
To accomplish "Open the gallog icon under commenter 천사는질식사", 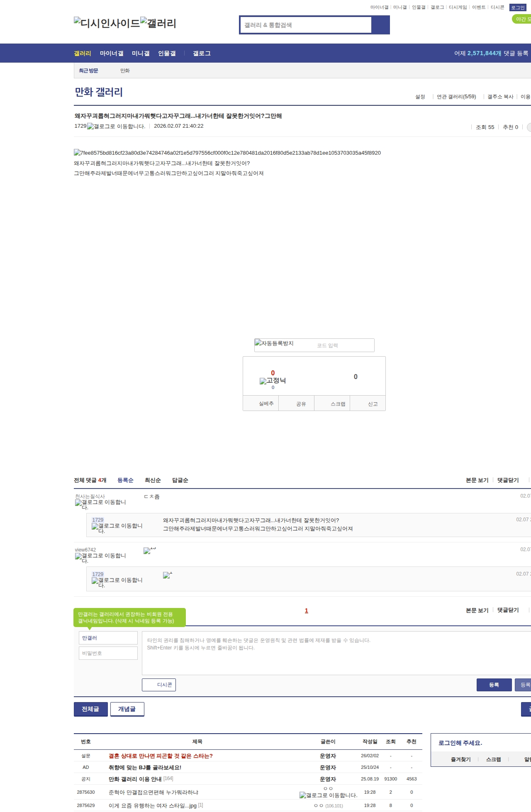I will coord(100,504).
